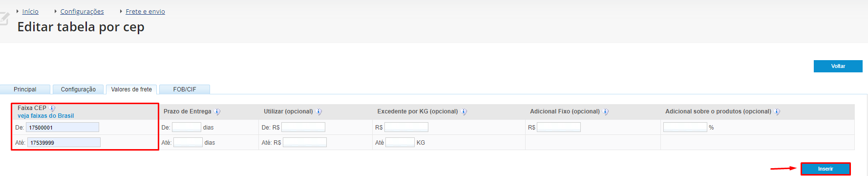Open the Principal tab

(x=25, y=89)
